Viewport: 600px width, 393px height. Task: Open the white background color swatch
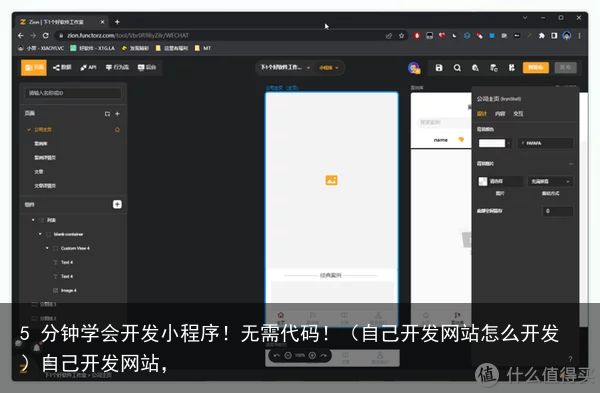(x=492, y=143)
